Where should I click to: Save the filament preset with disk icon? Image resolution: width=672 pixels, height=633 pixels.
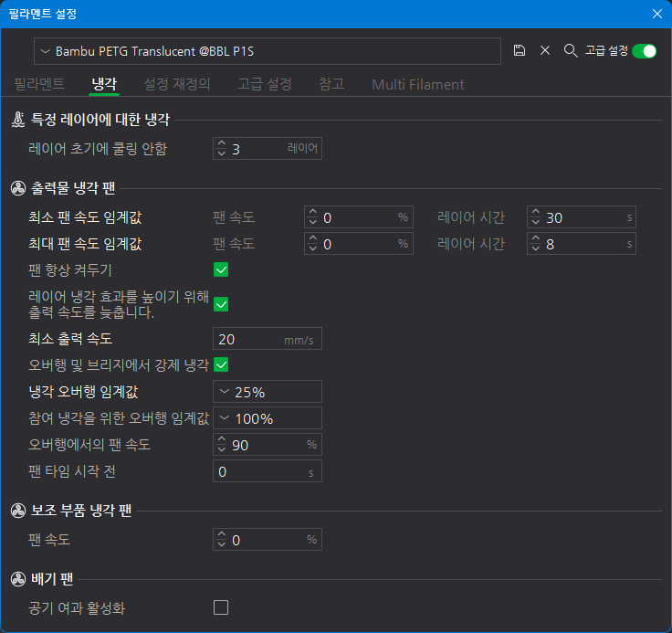click(x=519, y=50)
